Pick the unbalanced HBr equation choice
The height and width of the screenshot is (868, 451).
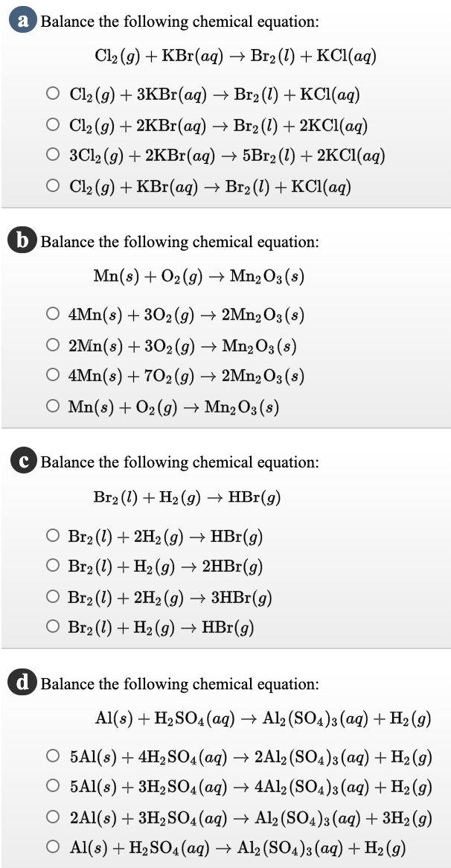click(x=53, y=627)
